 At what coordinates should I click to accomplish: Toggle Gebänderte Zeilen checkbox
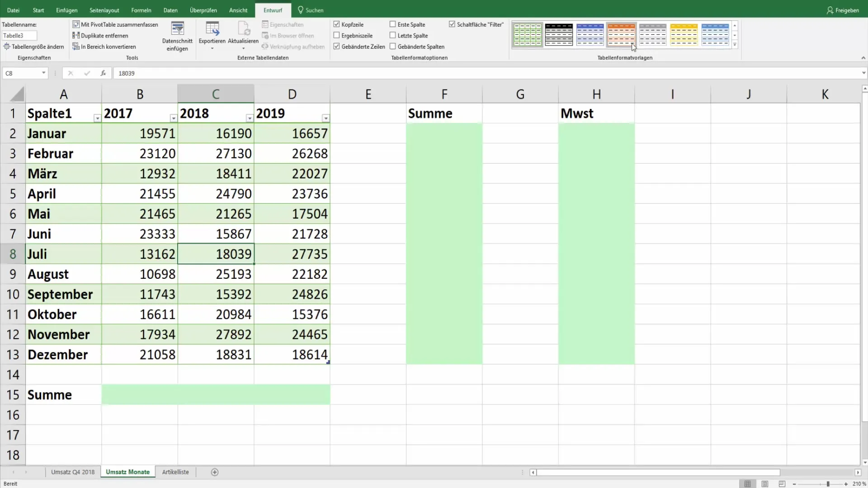tap(336, 47)
